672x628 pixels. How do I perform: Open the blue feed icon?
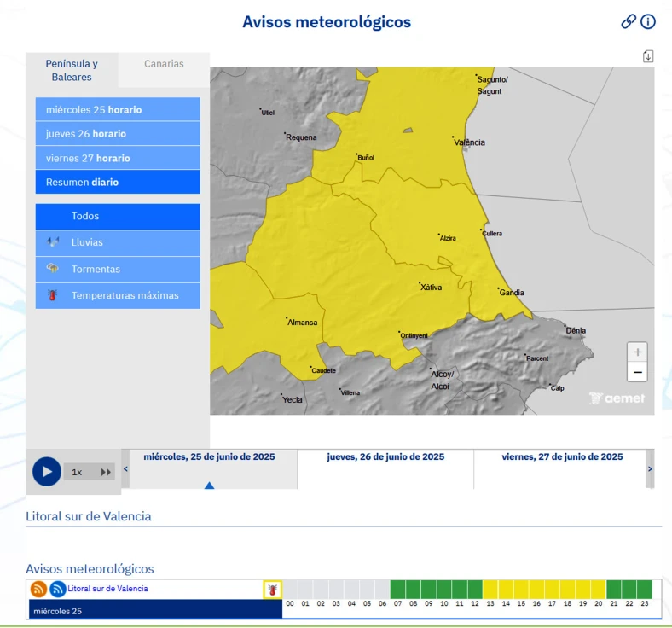click(57, 589)
